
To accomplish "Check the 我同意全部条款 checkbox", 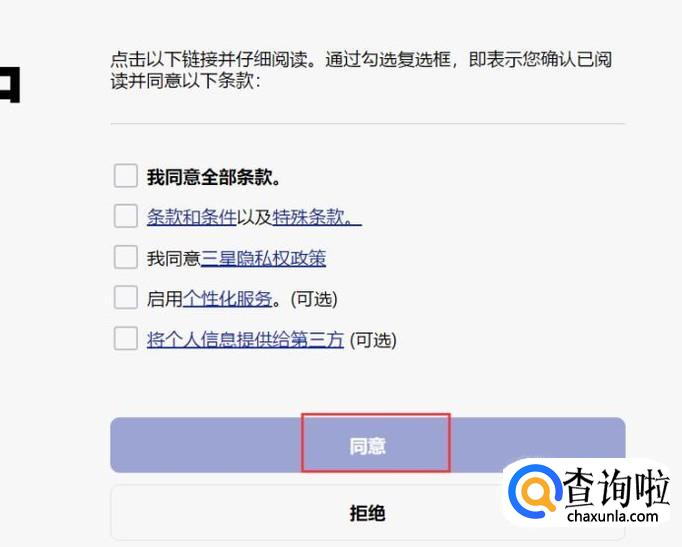I will [125, 177].
